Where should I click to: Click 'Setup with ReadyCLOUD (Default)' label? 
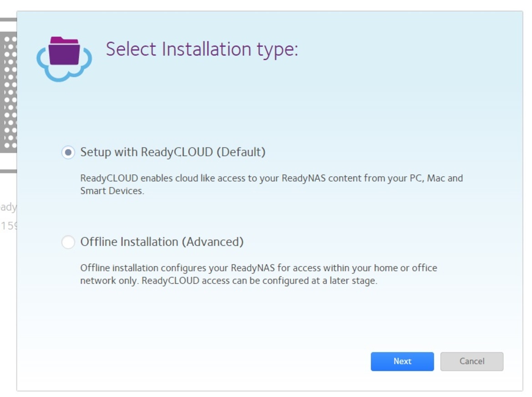[172, 152]
